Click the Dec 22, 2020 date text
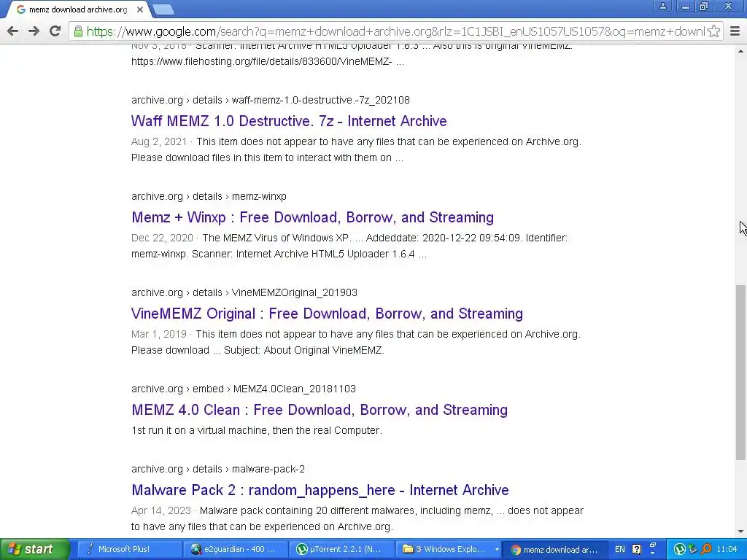This screenshot has width=747, height=560. (x=162, y=238)
